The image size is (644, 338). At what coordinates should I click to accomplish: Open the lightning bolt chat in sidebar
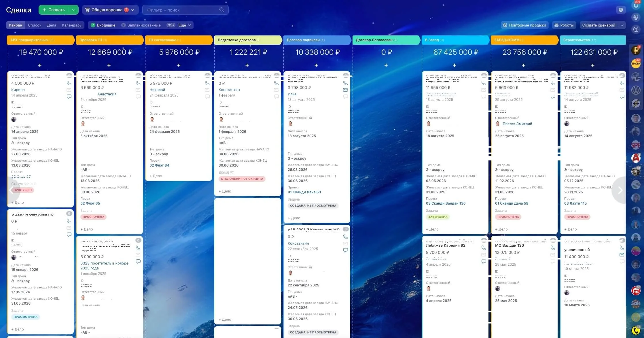636,103
